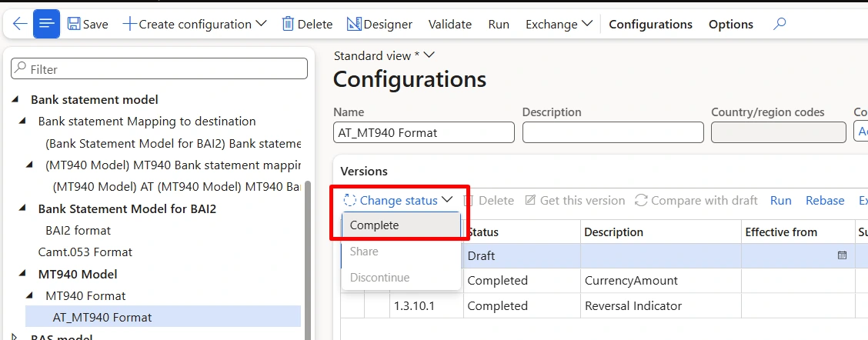The width and height of the screenshot is (868, 340).
Task: Toggle the navigation list pane button
Action: [46, 24]
